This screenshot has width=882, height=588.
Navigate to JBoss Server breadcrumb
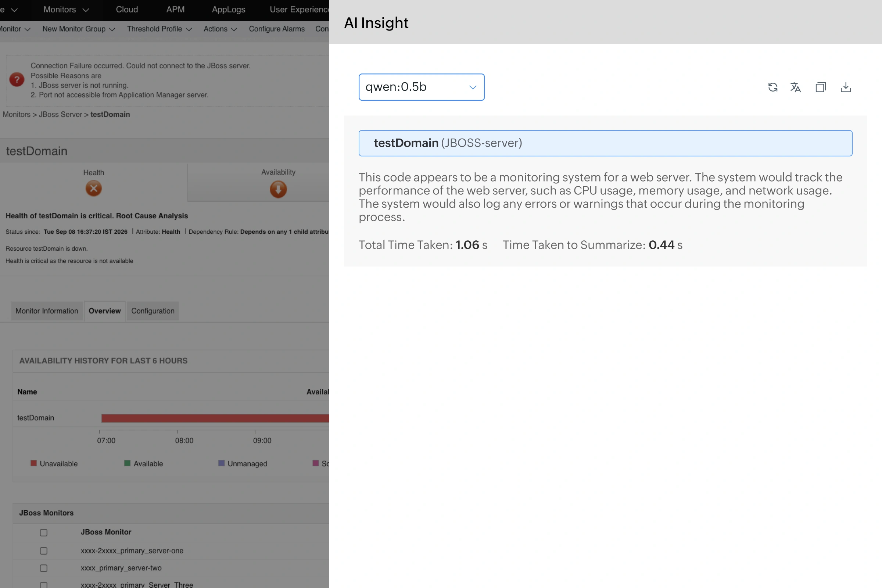pyautogui.click(x=60, y=114)
